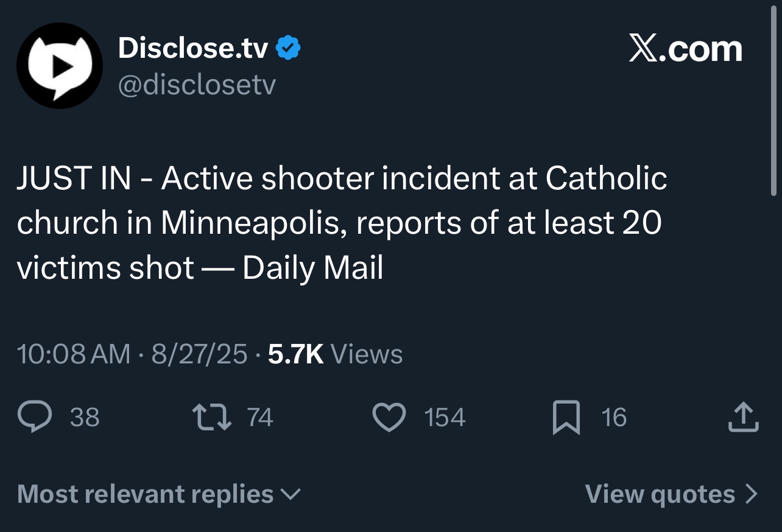
Task: Click the JUST IN post text
Action: (341, 222)
